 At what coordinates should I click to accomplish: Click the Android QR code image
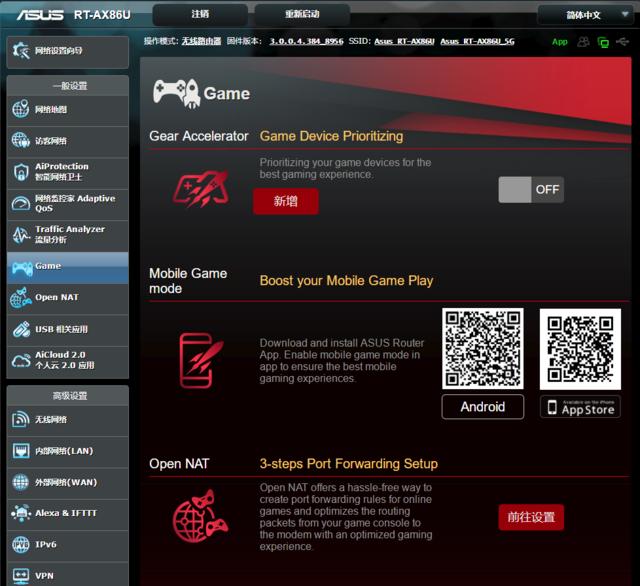pyautogui.click(x=482, y=348)
